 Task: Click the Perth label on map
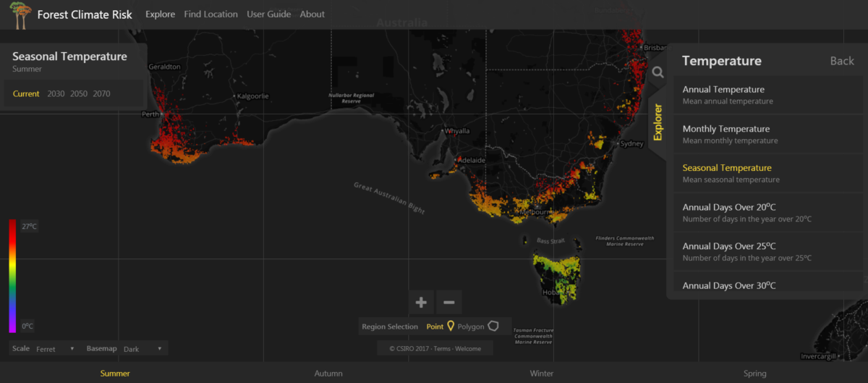(x=150, y=114)
